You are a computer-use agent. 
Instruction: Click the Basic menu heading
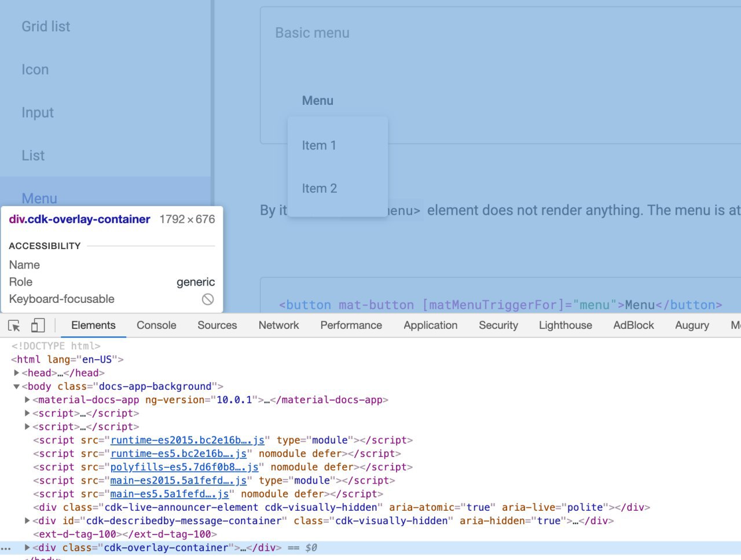[312, 33]
